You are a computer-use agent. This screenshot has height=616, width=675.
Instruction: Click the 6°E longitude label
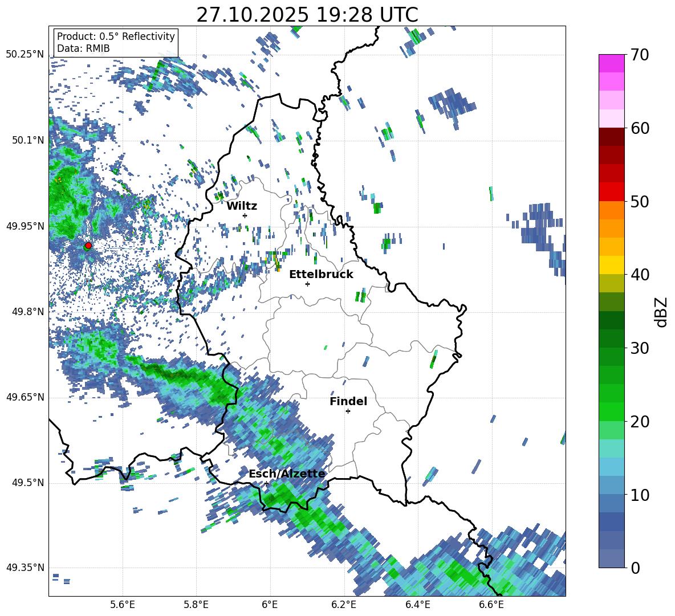pyautogui.click(x=270, y=605)
